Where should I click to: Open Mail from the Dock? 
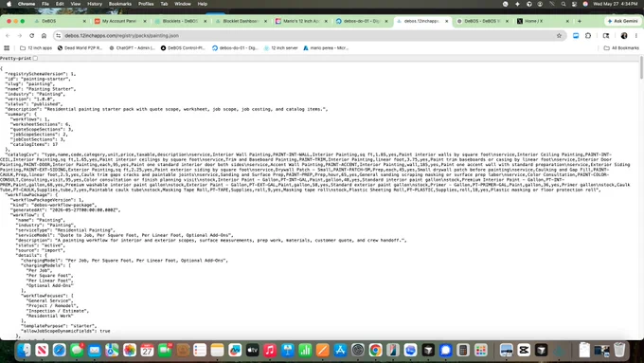(95, 350)
